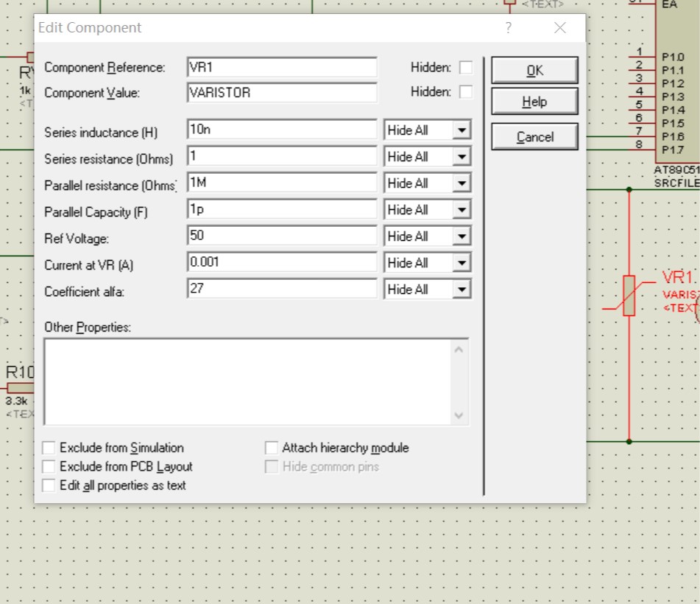Check Edit all properties as text
The width and height of the screenshot is (700, 604).
pyautogui.click(x=49, y=485)
